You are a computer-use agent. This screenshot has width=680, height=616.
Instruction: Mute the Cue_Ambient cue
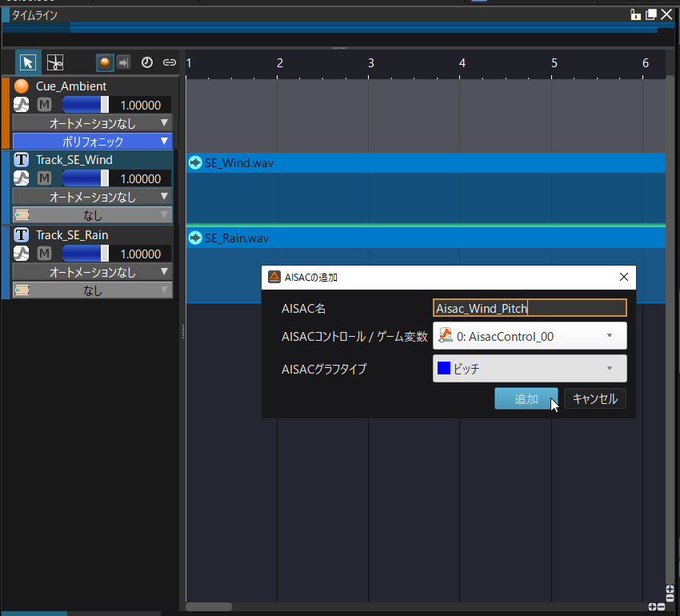pyautogui.click(x=44, y=105)
